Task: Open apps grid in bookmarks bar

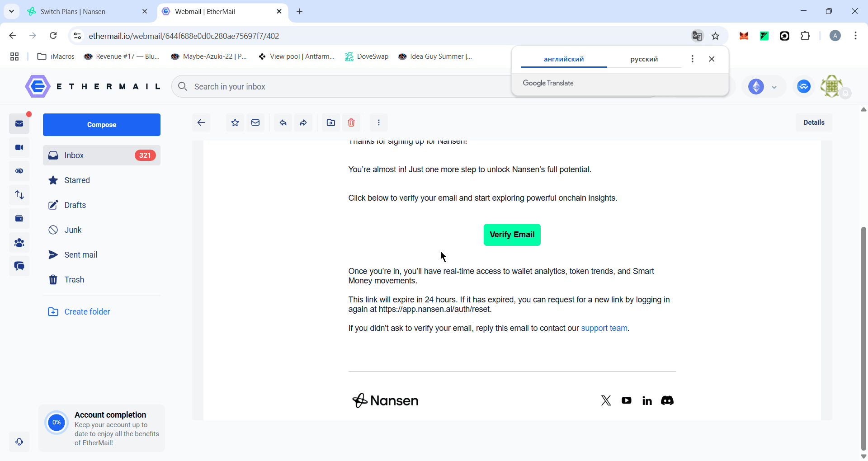Action: click(14, 56)
